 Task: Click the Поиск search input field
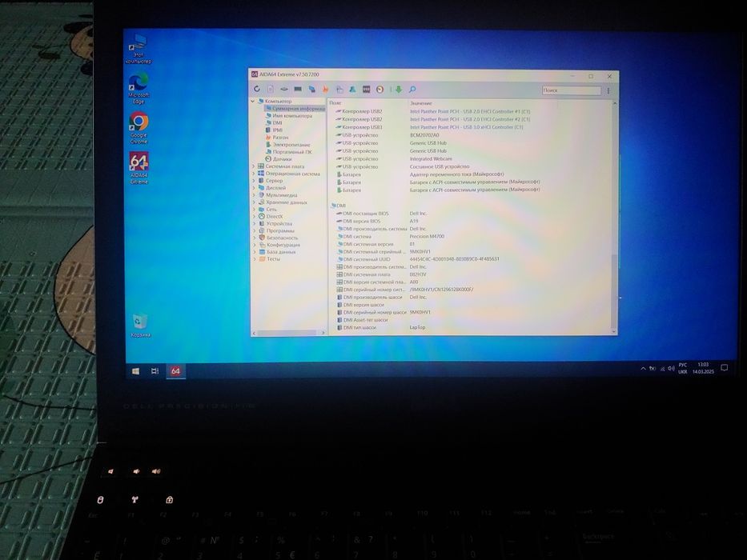(571, 90)
